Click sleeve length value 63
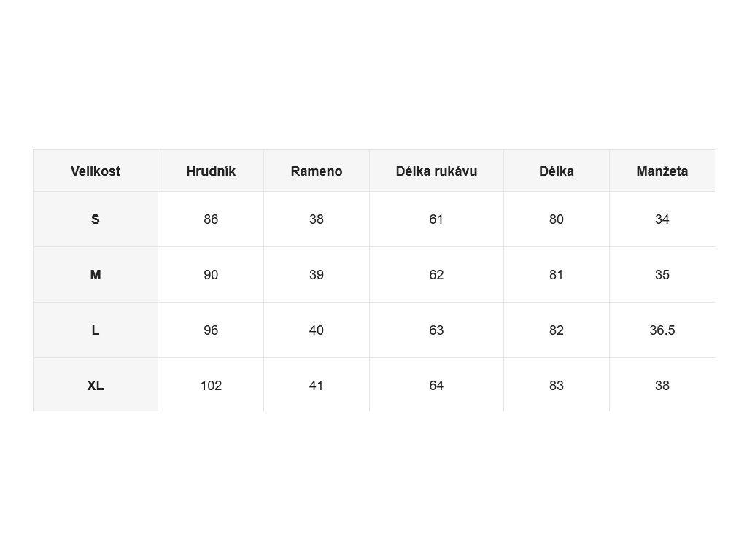Viewport: 747px width, 560px height. [x=436, y=330]
